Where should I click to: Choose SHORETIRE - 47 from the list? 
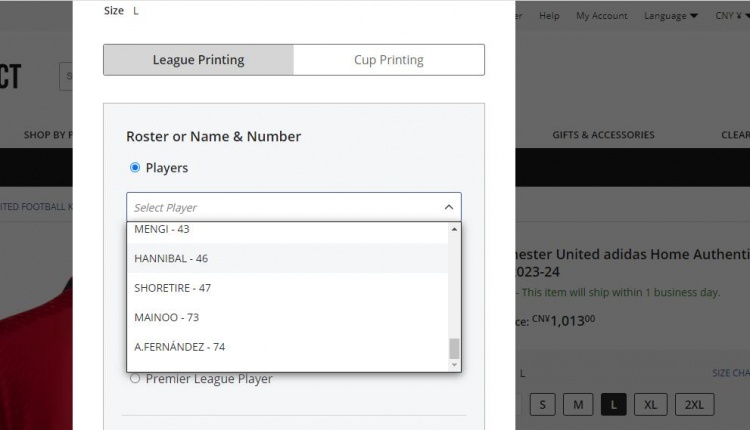tap(287, 288)
